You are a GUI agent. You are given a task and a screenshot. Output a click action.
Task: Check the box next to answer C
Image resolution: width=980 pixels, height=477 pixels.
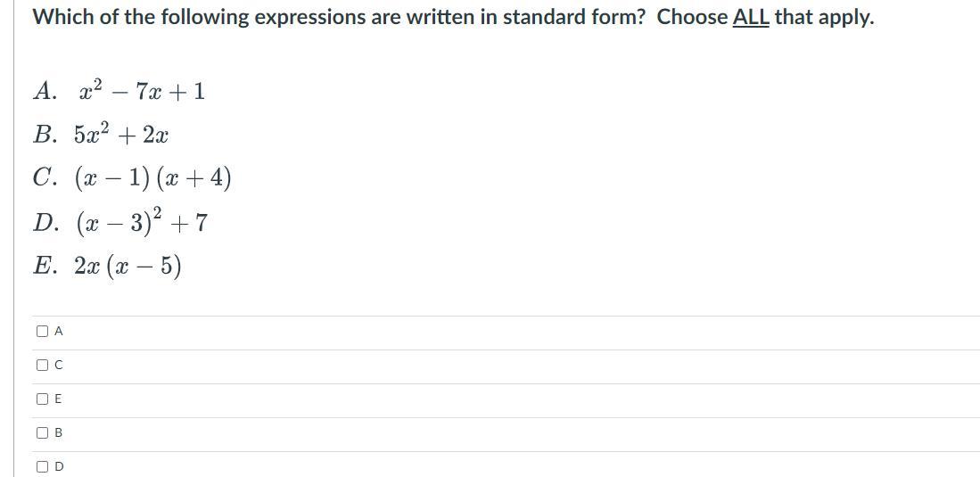point(43,365)
